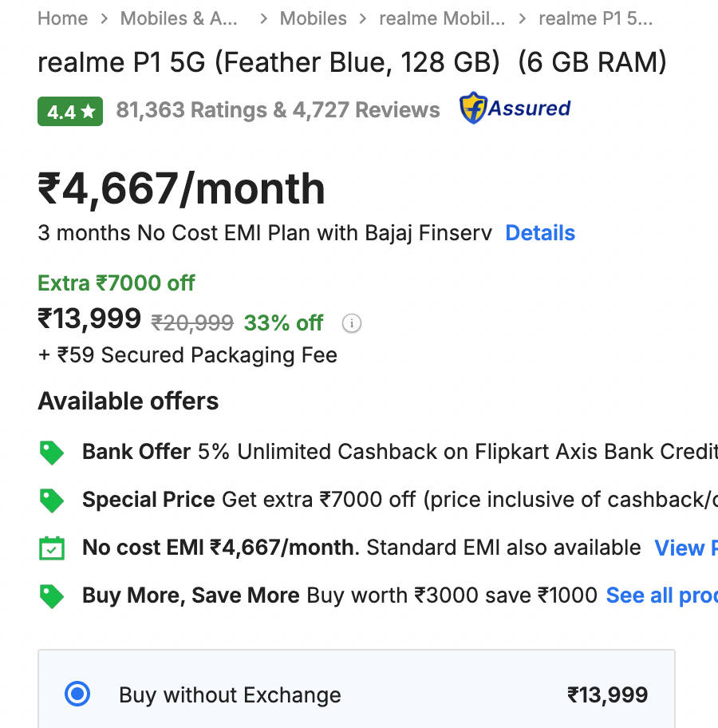The width and height of the screenshot is (718, 728).
Task: Click the chevron before realme P1 5 breadcrumb
Action: tap(523, 18)
